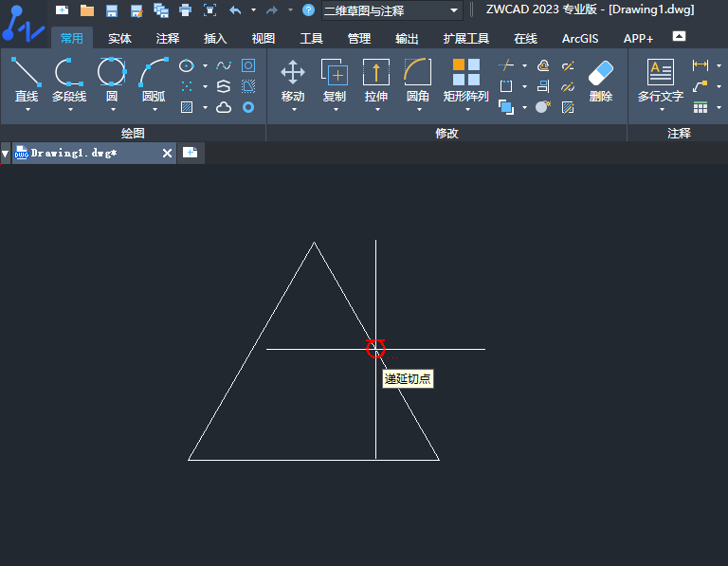Select the Ellipse tool icon
The image size is (728, 566).
click(x=187, y=66)
